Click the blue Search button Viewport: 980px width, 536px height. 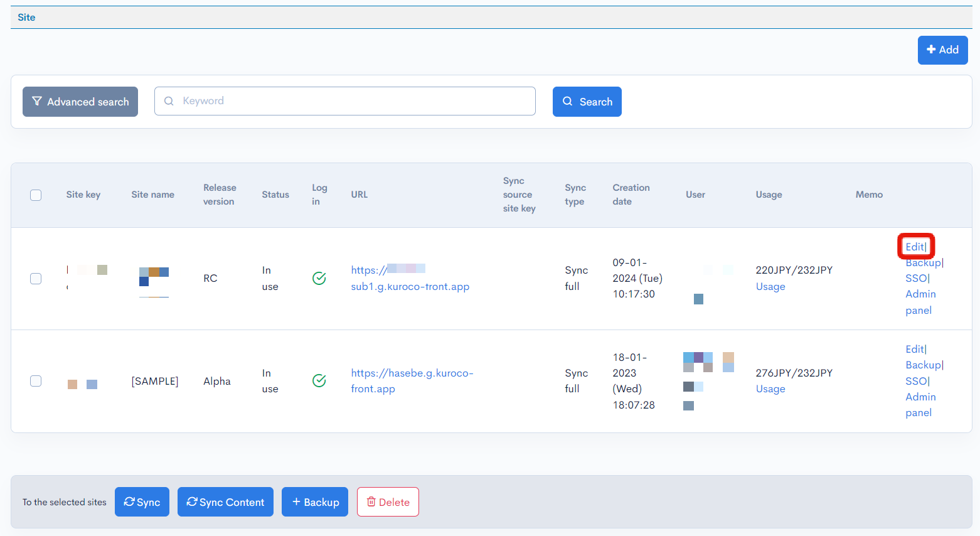(587, 102)
